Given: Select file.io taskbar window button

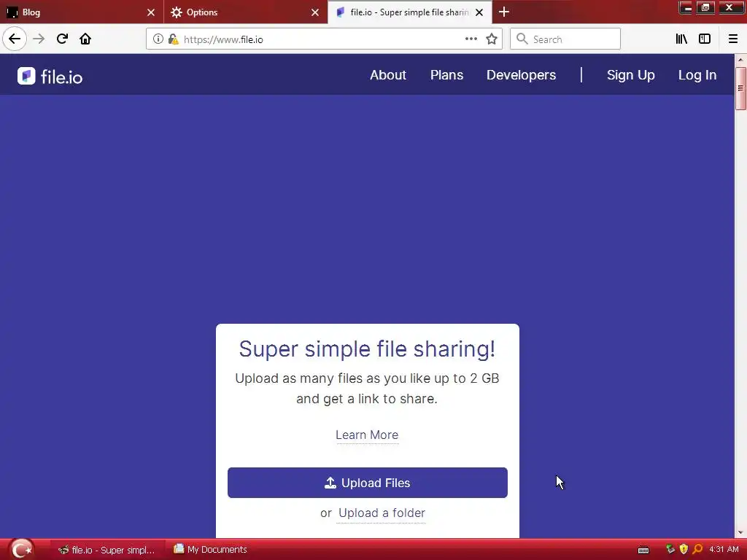Looking at the screenshot, I should tap(108, 550).
